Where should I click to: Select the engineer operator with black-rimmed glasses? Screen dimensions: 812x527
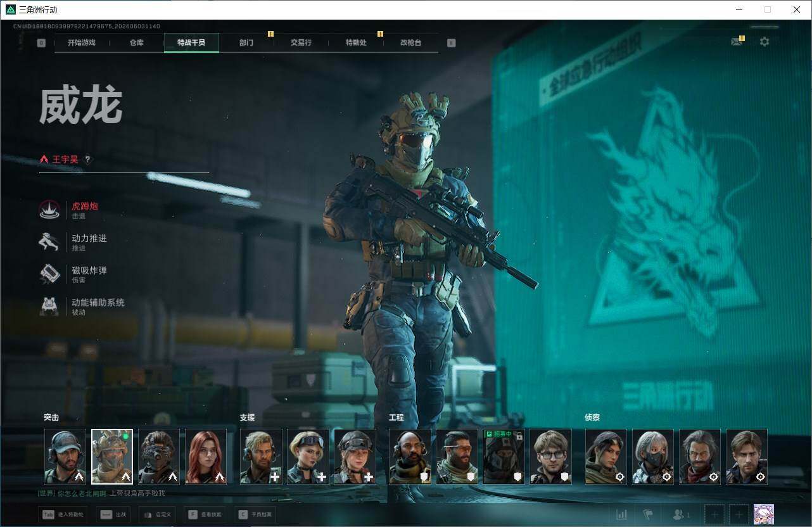pos(550,457)
